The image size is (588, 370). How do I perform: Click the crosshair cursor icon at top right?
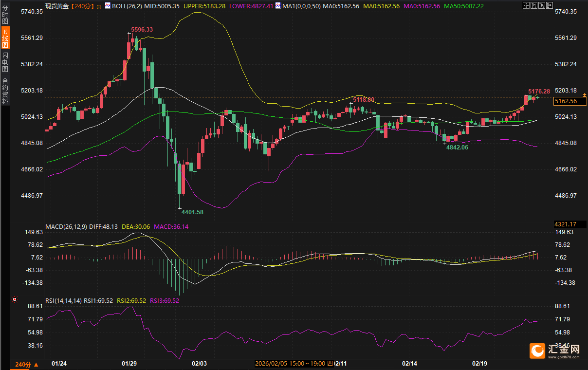(x=526, y=5)
